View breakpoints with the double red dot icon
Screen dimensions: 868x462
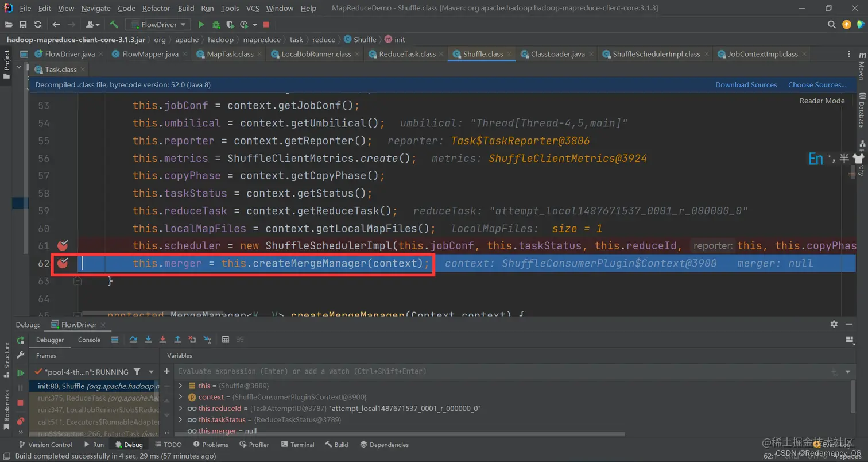click(x=21, y=421)
